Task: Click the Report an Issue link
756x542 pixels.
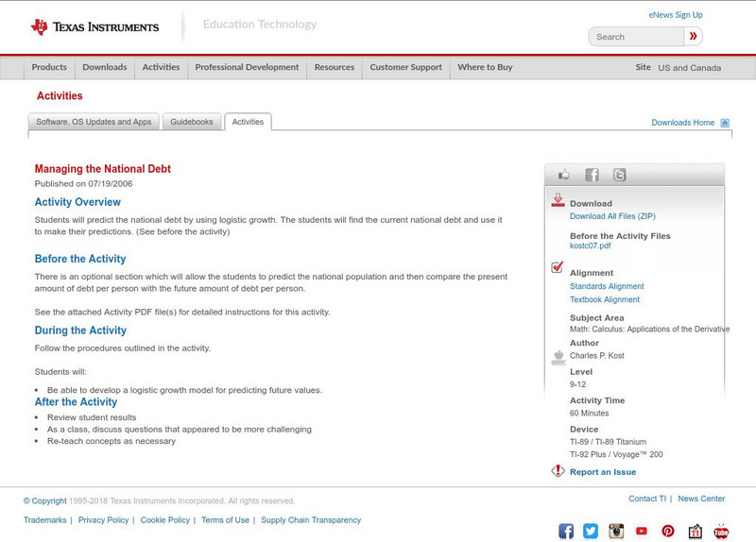Action: (x=603, y=472)
